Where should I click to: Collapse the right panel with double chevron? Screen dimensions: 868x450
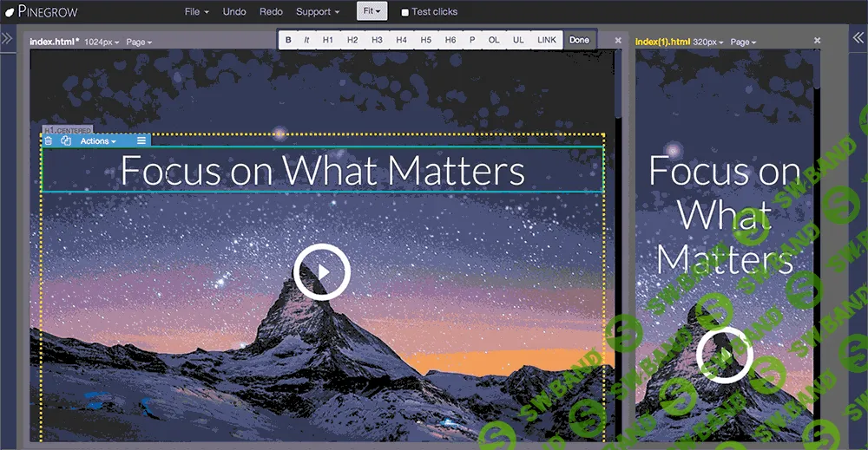pos(858,37)
